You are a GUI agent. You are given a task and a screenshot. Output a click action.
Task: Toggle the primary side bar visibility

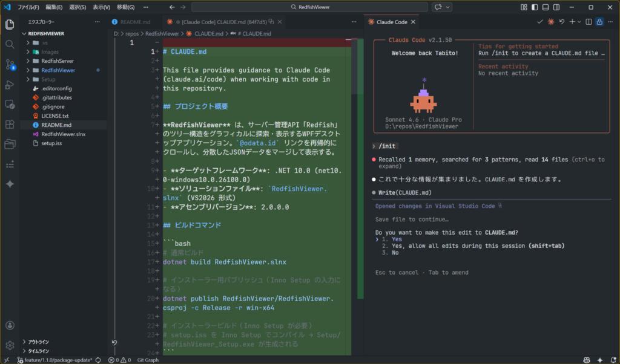click(535, 7)
